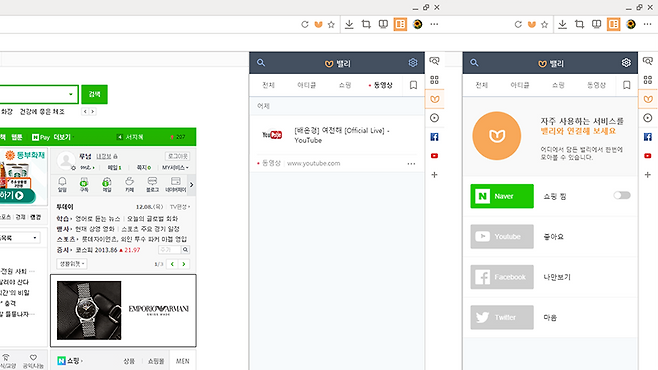Click the capture/crop icon in the right window

(580, 24)
